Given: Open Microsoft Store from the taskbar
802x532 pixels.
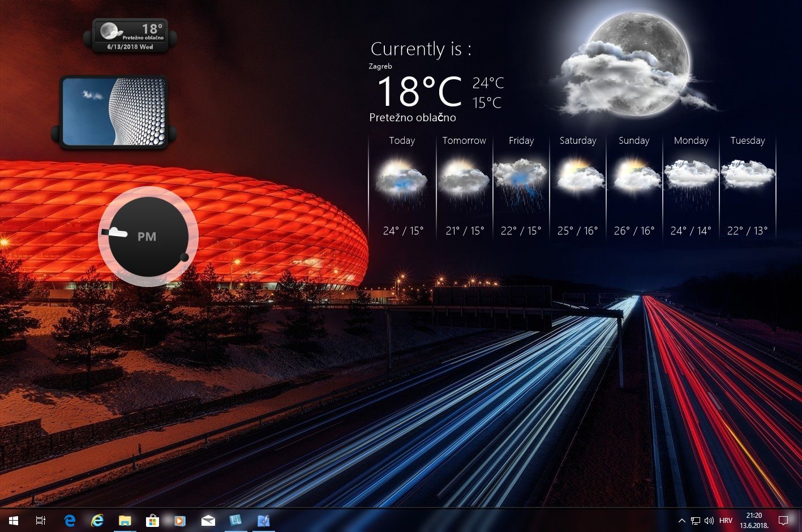Looking at the screenshot, I should 152,521.
